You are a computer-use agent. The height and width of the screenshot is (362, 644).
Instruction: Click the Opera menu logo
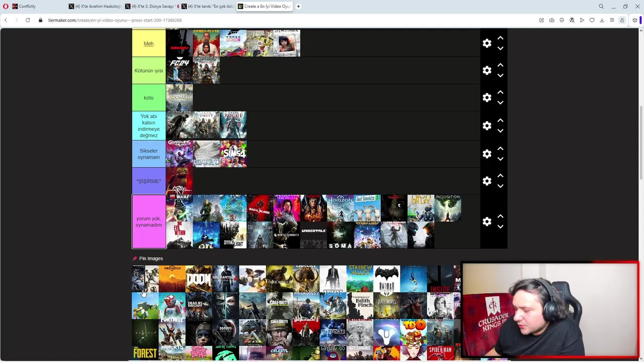click(x=6, y=7)
